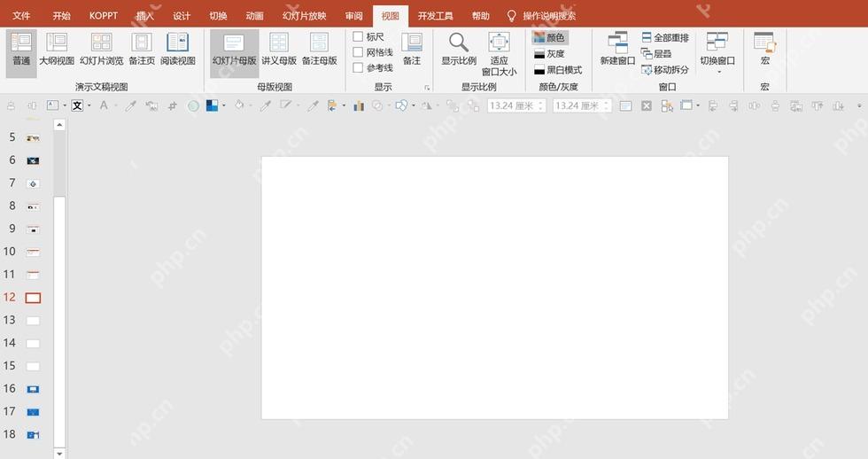Click slide panel scroll-up arrow
868x459 pixels.
[59, 125]
